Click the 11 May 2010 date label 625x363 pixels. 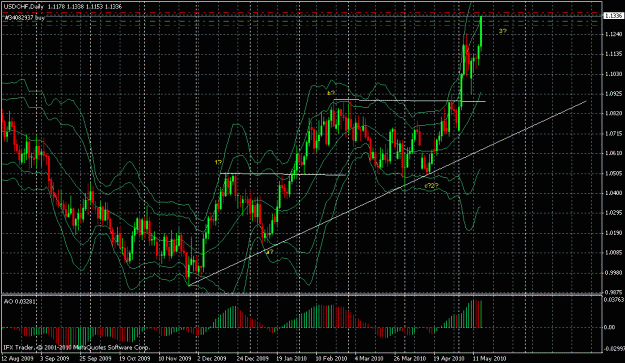pyautogui.click(x=489, y=358)
